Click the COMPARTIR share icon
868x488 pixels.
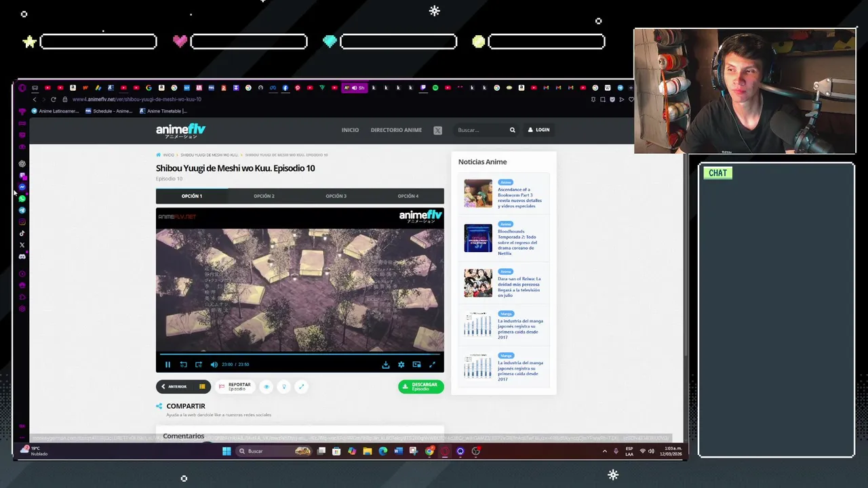click(159, 406)
